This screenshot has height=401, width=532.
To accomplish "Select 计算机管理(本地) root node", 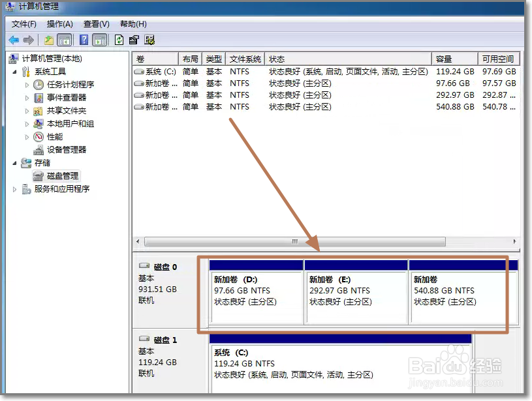I will (52, 59).
